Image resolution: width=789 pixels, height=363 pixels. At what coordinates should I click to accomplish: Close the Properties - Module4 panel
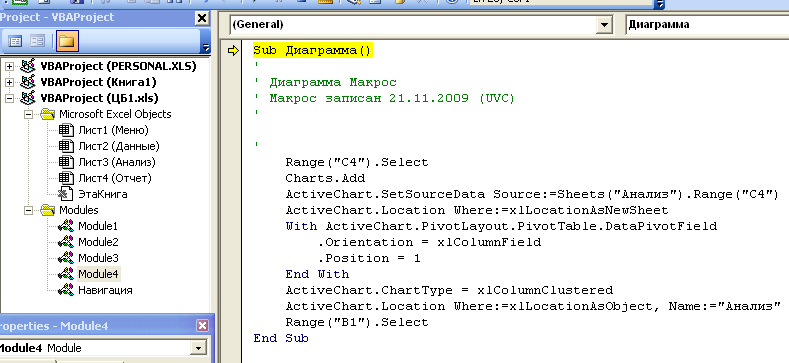click(202, 326)
